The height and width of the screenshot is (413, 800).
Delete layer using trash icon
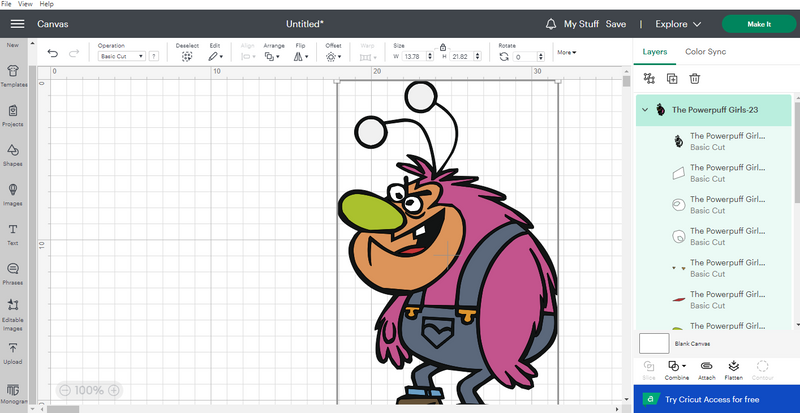[694, 78]
